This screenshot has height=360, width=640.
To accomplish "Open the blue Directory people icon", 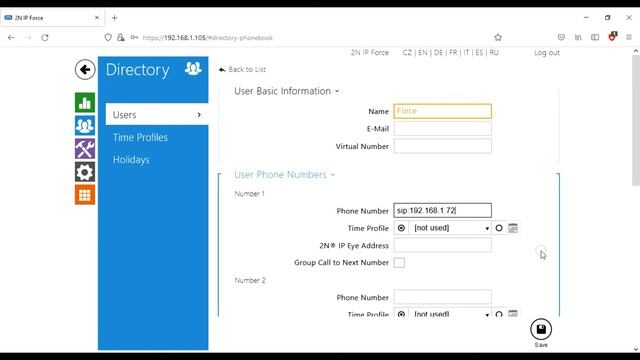I will (x=85, y=125).
